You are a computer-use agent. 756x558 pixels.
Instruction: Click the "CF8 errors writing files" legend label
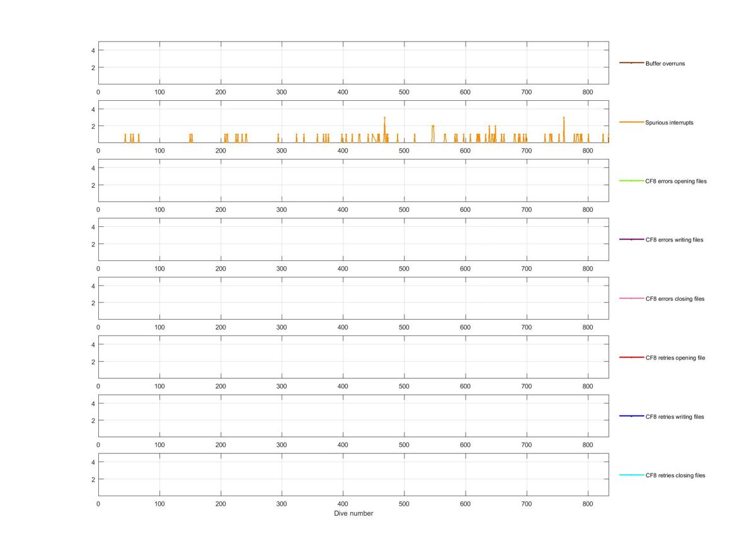pos(675,240)
